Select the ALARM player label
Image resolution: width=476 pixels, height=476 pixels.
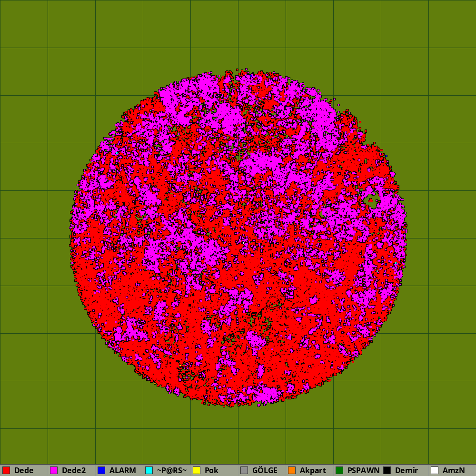(123, 471)
